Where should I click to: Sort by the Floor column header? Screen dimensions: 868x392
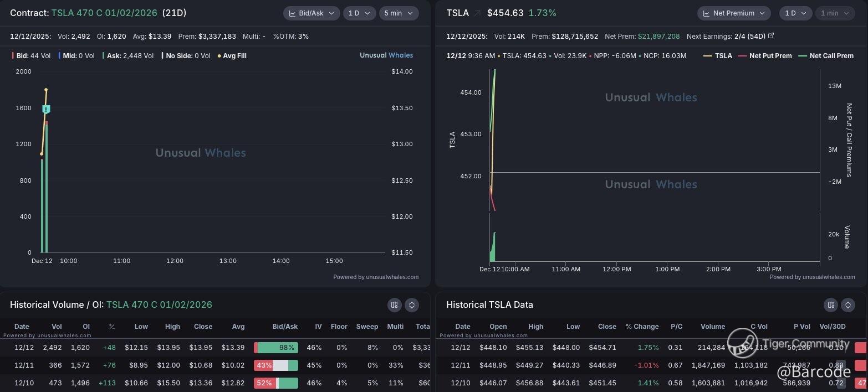click(339, 327)
